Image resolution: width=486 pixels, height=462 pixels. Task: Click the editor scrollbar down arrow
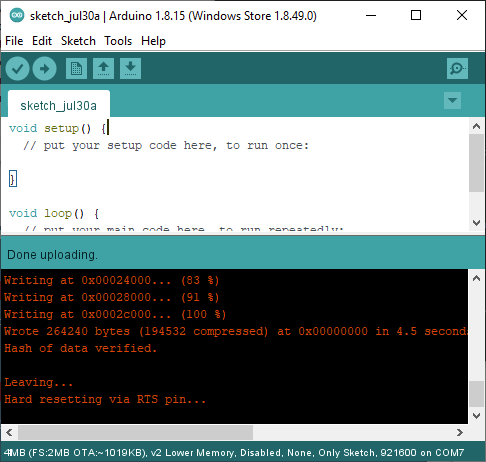click(x=476, y=222)
